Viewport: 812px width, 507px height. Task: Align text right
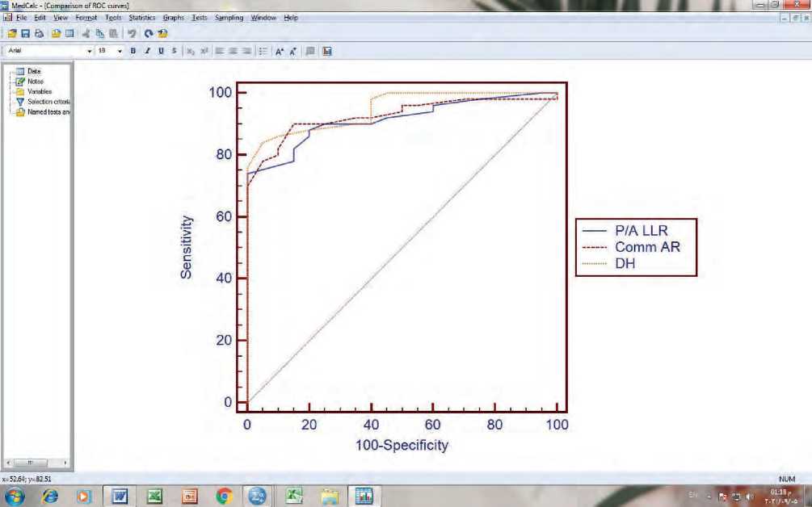(246, 51)
